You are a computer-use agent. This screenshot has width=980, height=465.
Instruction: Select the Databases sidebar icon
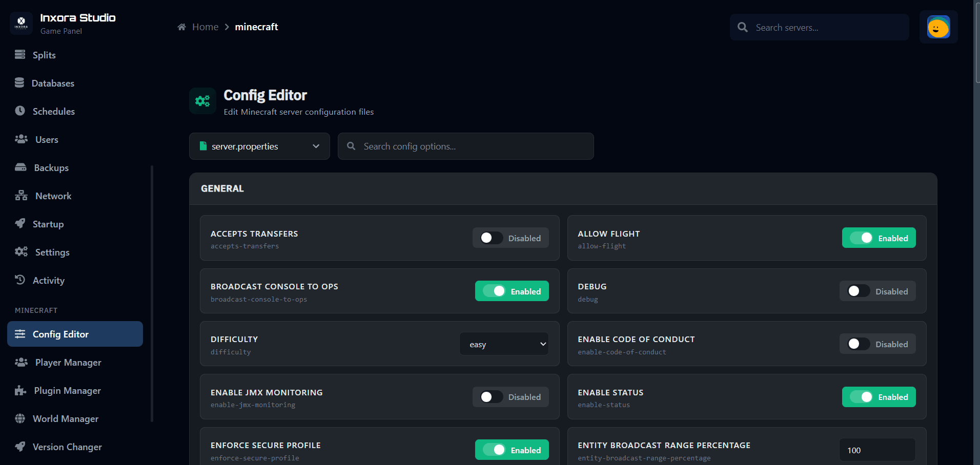21,82
